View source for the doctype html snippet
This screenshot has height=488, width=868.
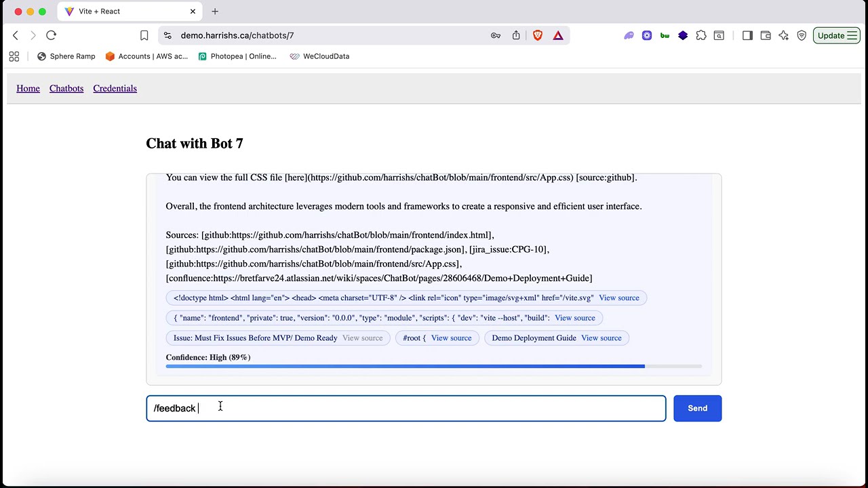click(619, 298)
